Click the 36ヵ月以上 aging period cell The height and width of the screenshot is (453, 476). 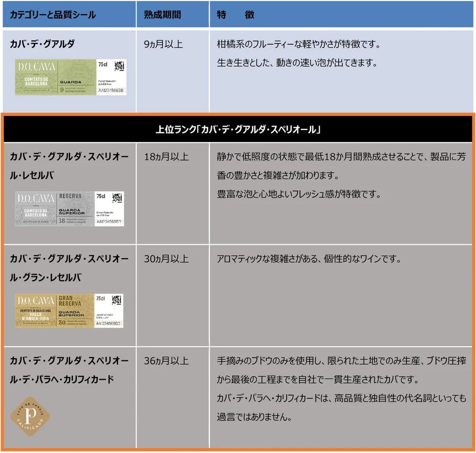(166, 361)
